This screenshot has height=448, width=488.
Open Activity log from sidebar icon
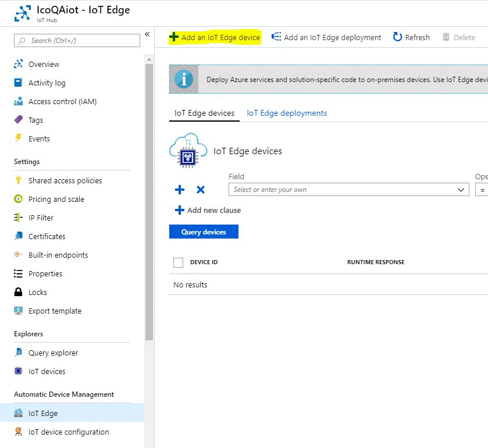tap(18, 83)
